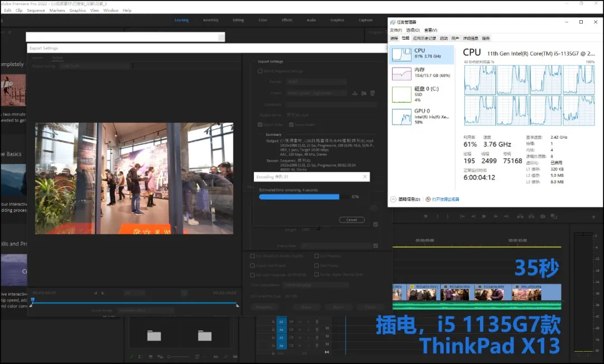This screenshot has height=364, width=604.
Task: Delete the preset using the trash icon
Action: (372, 93)
